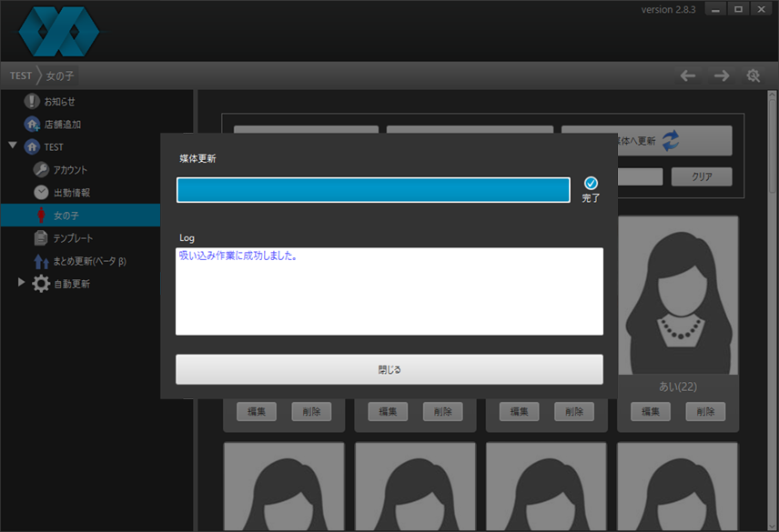Select 自動更新 label in the sidebar

72,284
